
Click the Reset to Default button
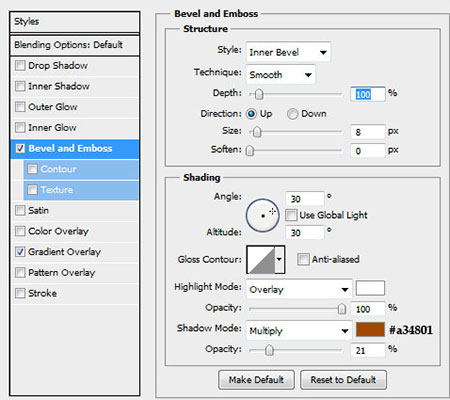pos(343,380)
